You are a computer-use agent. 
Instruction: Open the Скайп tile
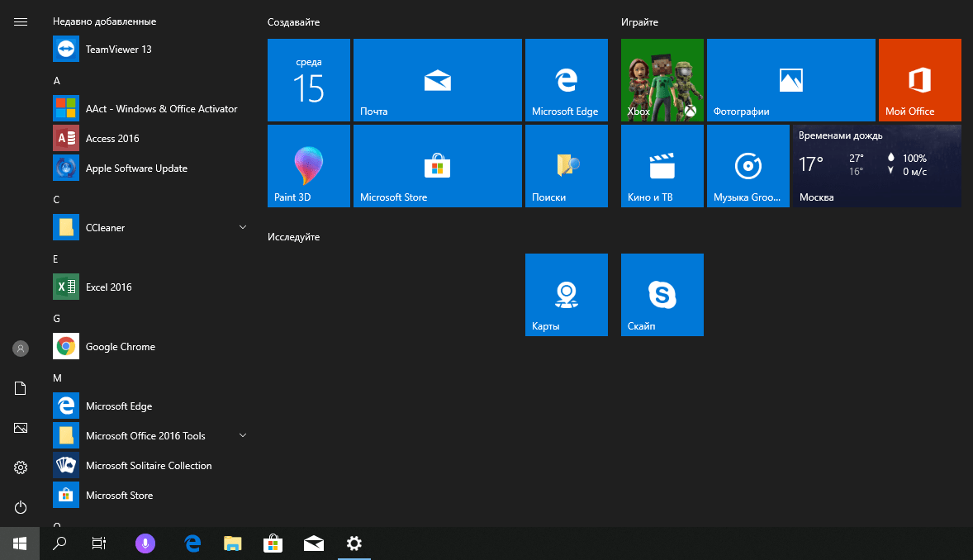(662, 295)
